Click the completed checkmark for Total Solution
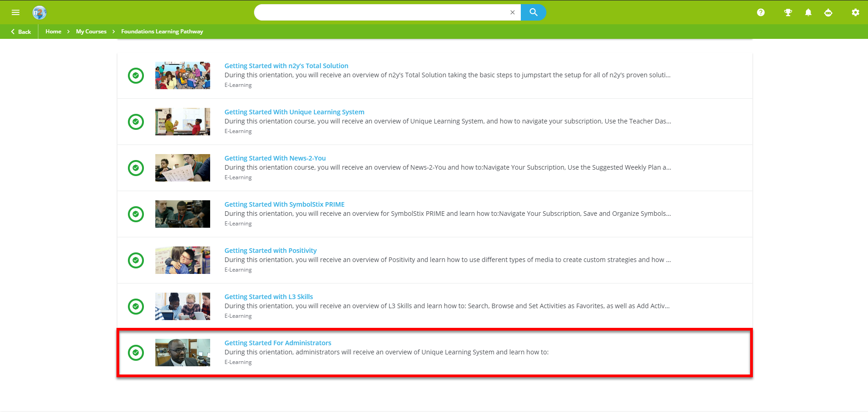 click(x=136, y=75)
